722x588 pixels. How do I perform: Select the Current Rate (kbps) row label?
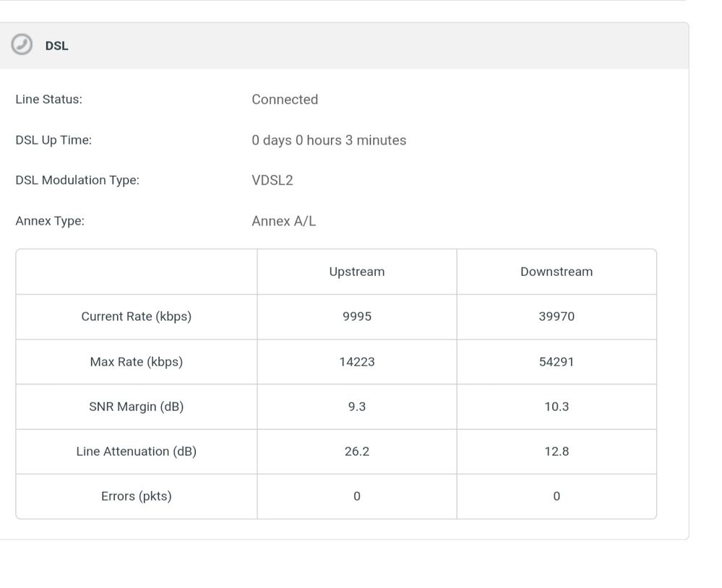(136, 316)
